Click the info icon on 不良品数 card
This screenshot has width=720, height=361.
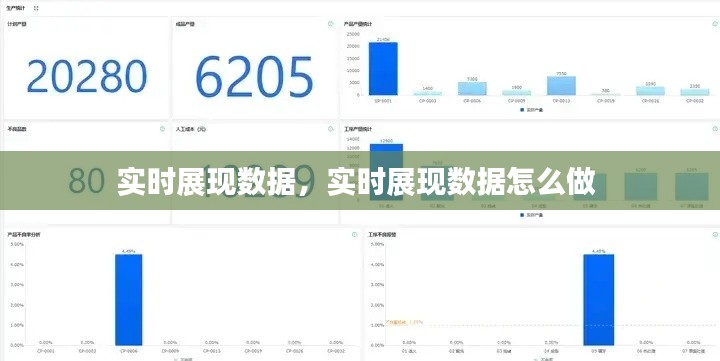pos(162,129)
